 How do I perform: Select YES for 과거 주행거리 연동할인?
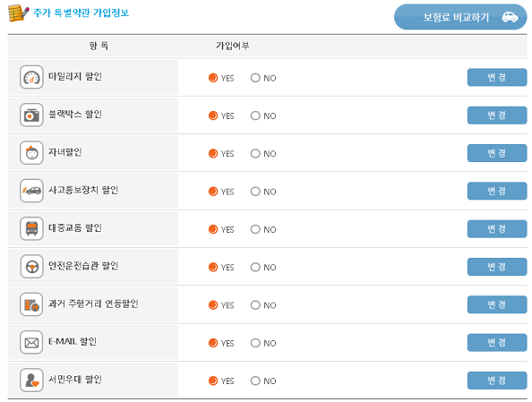[213, 305]
